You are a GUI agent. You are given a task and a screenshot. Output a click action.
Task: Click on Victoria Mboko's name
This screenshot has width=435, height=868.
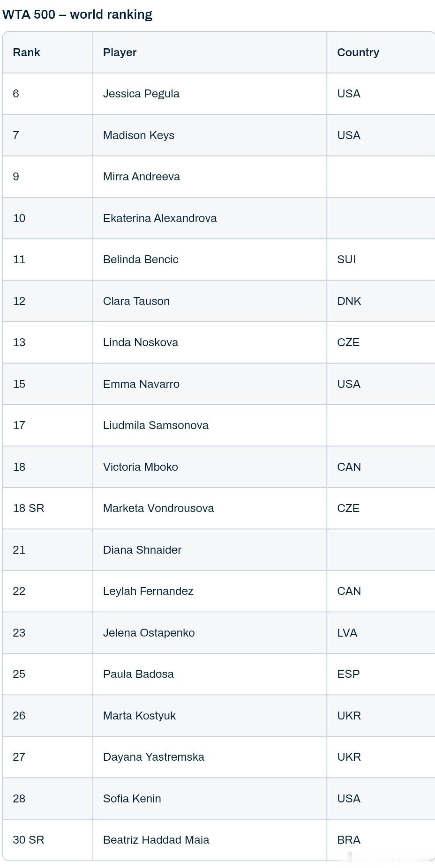[140, 467]
